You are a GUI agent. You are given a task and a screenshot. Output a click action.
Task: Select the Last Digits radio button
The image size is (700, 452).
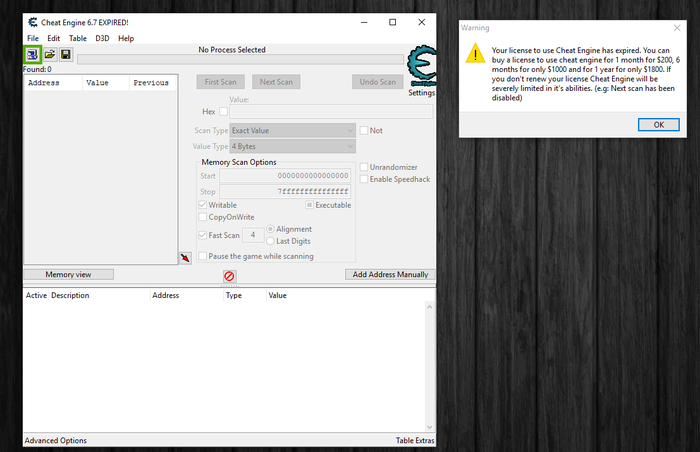click(x=270, y=241)
